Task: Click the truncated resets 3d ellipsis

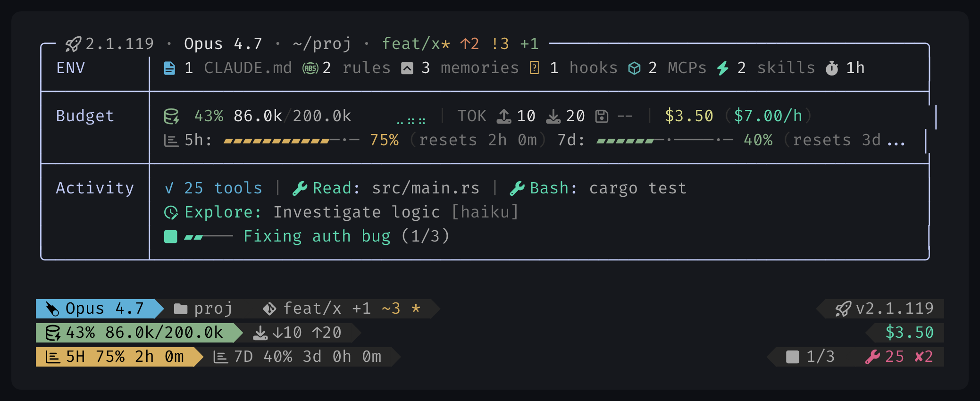Action: click(x=896, y=141)
